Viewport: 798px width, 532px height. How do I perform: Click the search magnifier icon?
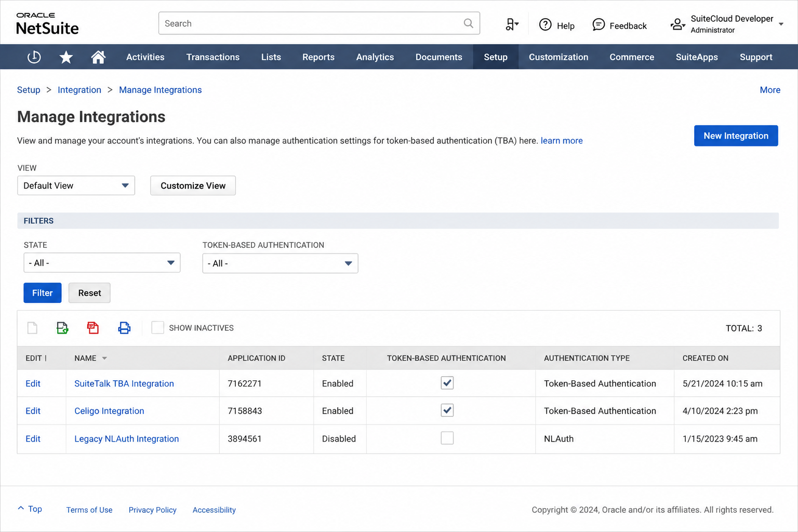coord(468,23)
